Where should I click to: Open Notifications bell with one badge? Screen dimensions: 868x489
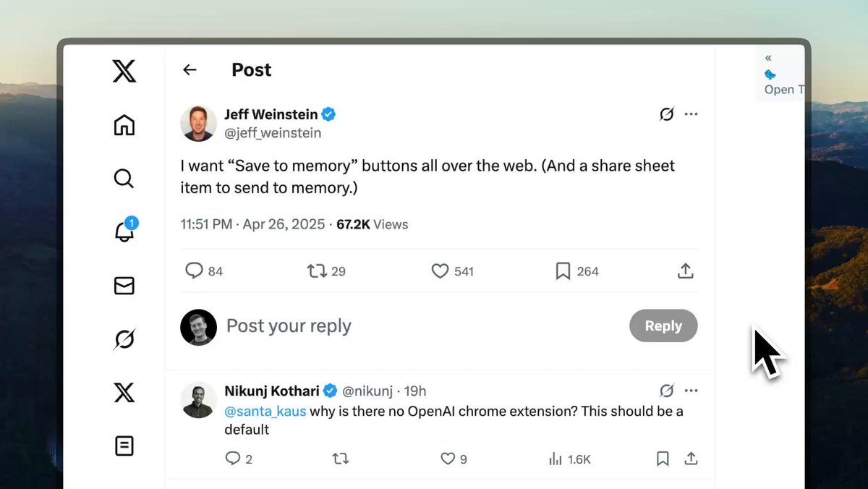124,231
